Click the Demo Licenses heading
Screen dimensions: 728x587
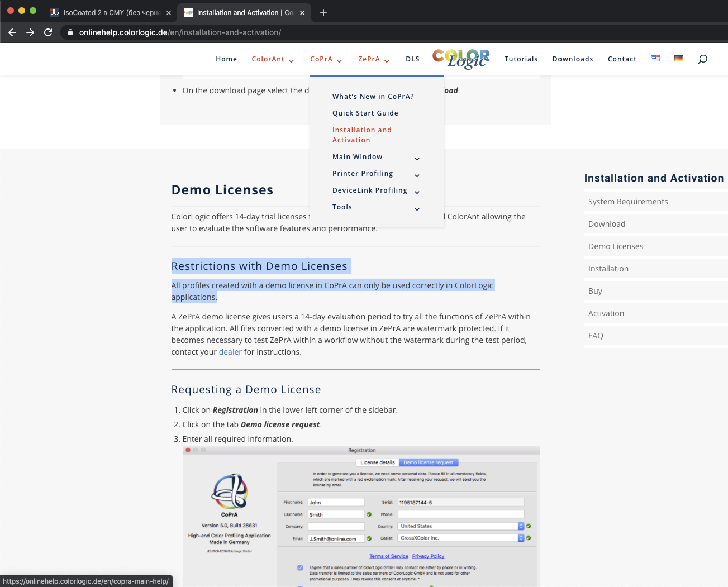(x=222, y=190)
